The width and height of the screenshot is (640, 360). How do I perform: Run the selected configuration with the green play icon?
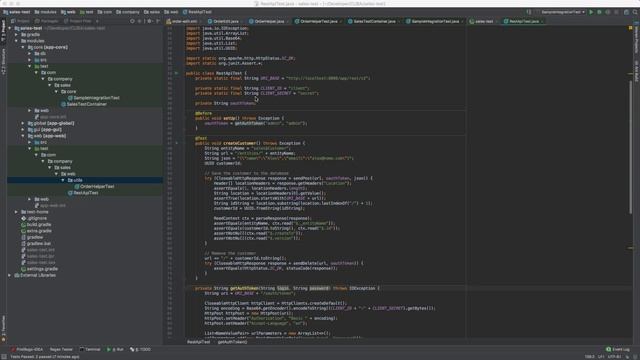coord(591,12)
